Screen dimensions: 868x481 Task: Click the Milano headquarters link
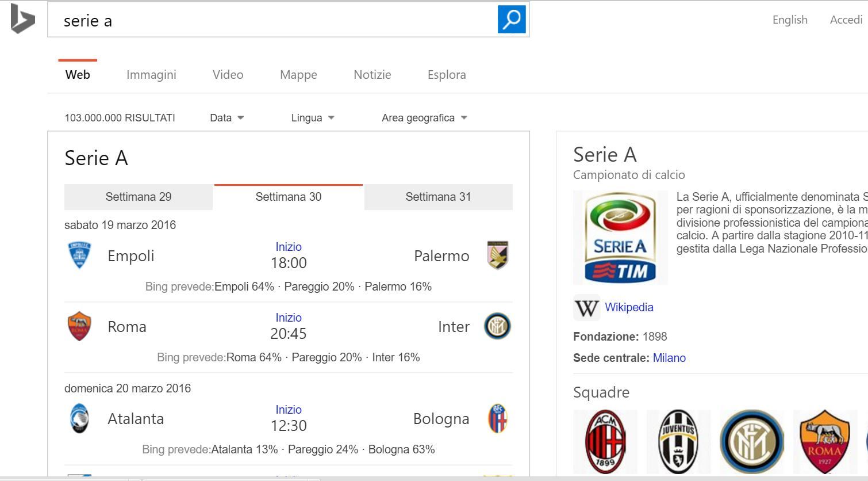[669, 358]
